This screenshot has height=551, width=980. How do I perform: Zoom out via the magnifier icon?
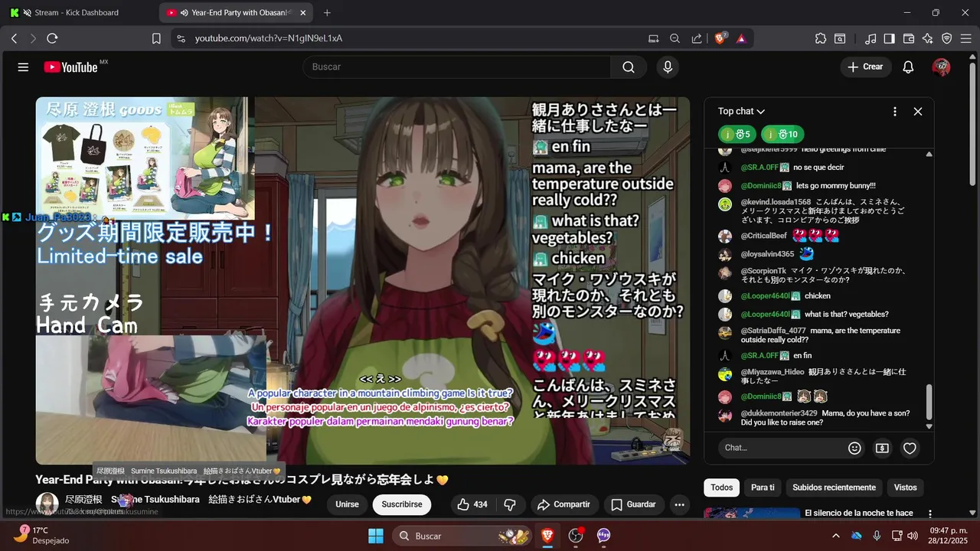675,38
